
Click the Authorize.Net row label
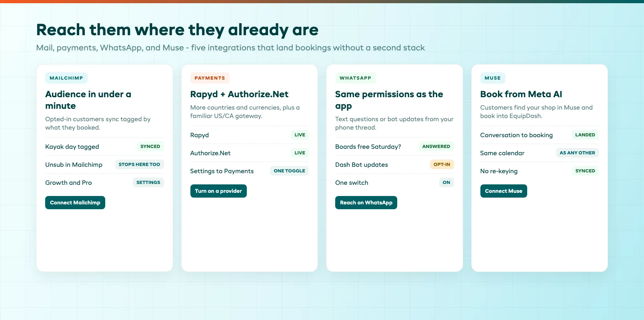point(210,153)
